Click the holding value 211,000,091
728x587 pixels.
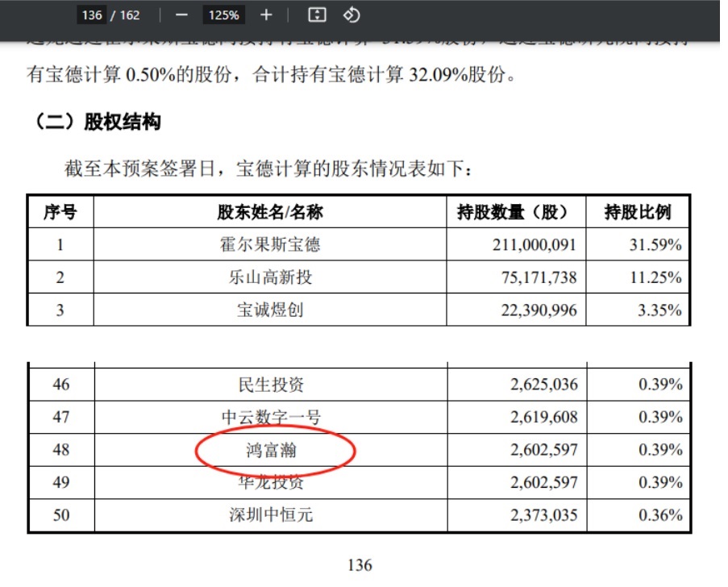(536, 243)
